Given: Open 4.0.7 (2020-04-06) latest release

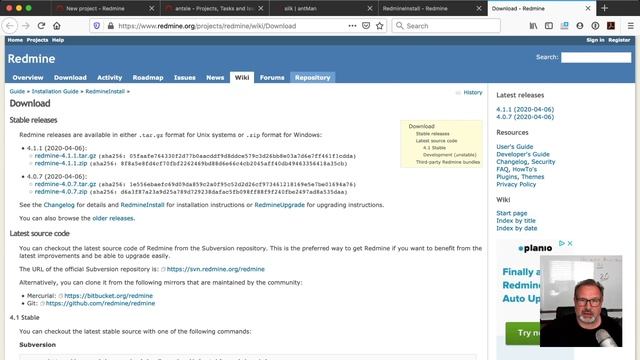Looking at the screenshot, I should 525,117.
